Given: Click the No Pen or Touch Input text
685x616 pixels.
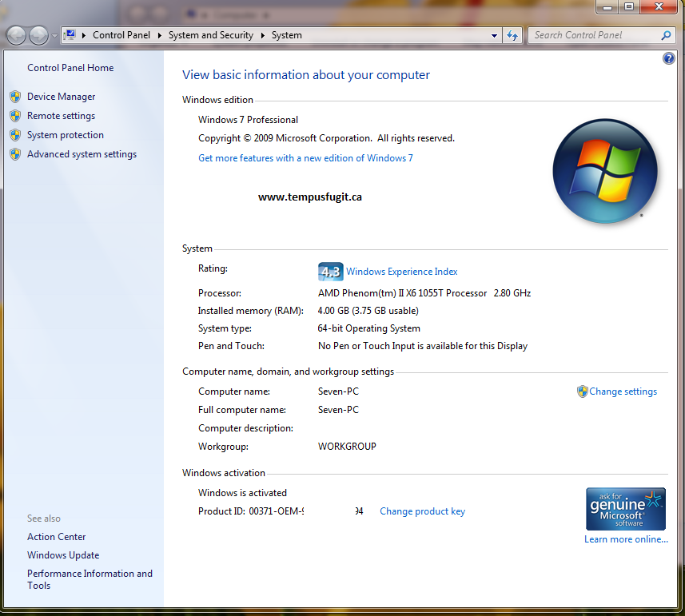Looking at the screenshot, I should [423, 346].
